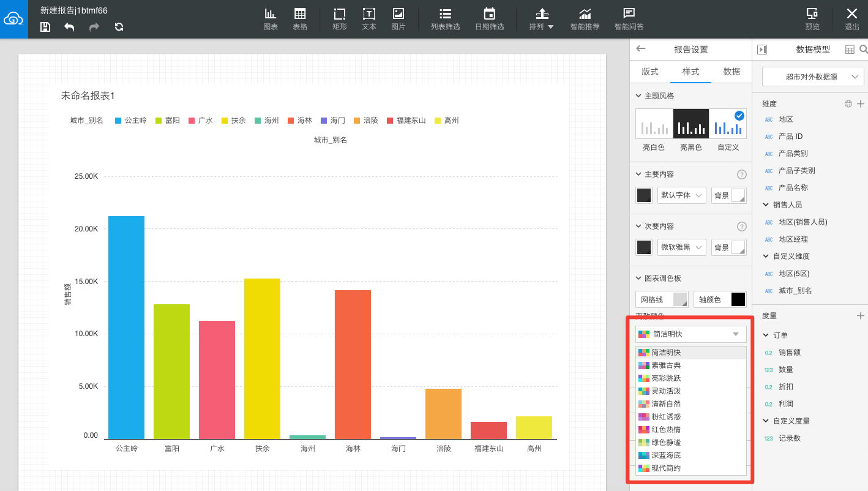The image size is (868, 491).
Task: Add a 列表筛选 list filter
Action: [446, 19]
